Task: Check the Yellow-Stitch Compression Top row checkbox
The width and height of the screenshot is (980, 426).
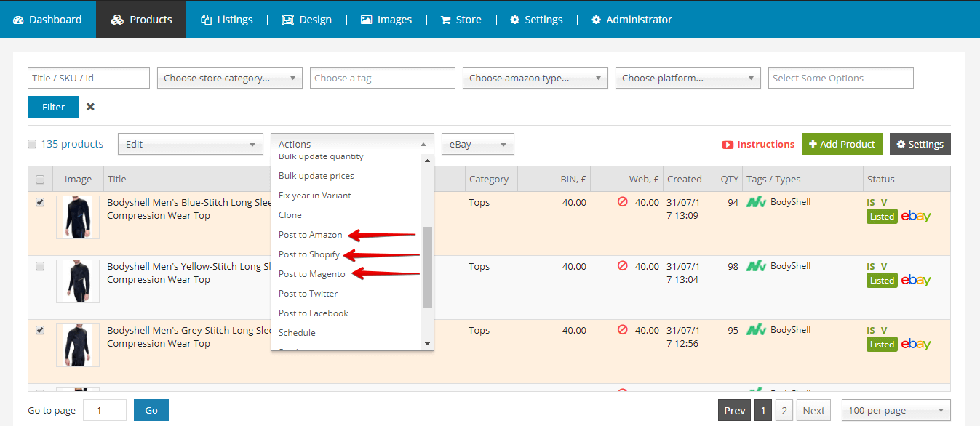Action: click(x=40, y=266)
